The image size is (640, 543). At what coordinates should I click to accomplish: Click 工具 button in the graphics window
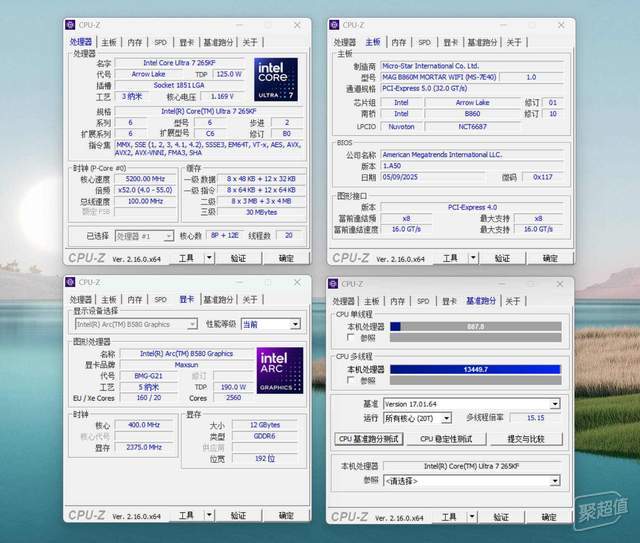pyautogui.click(x=186, y=515)
